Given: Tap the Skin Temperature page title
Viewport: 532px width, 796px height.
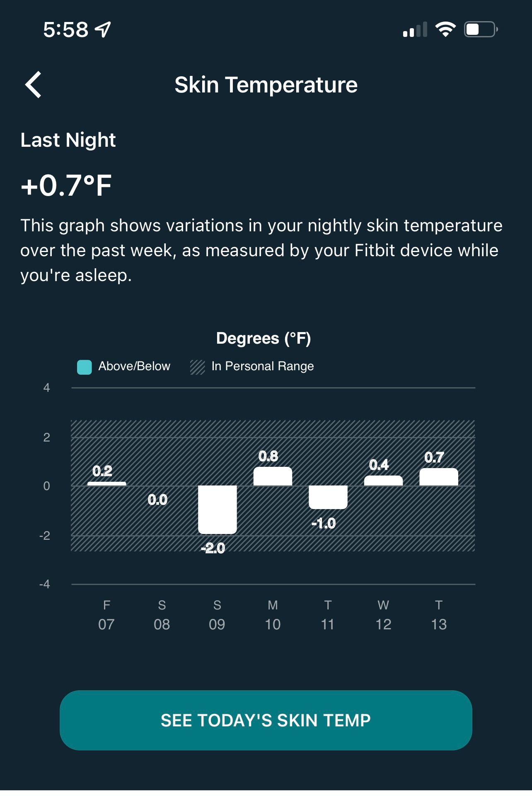Looking at the screenshot, I should point(266,85).
